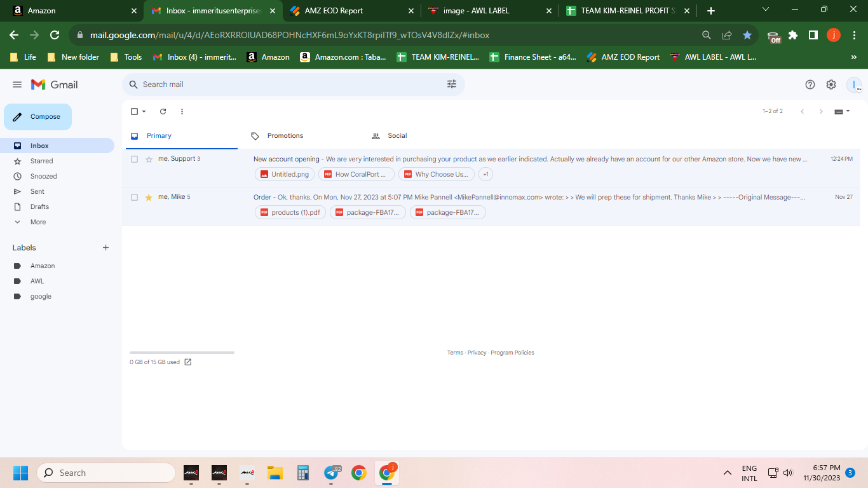
Task: Switch to the Amazon browser tab
Action: click(75, 11)
